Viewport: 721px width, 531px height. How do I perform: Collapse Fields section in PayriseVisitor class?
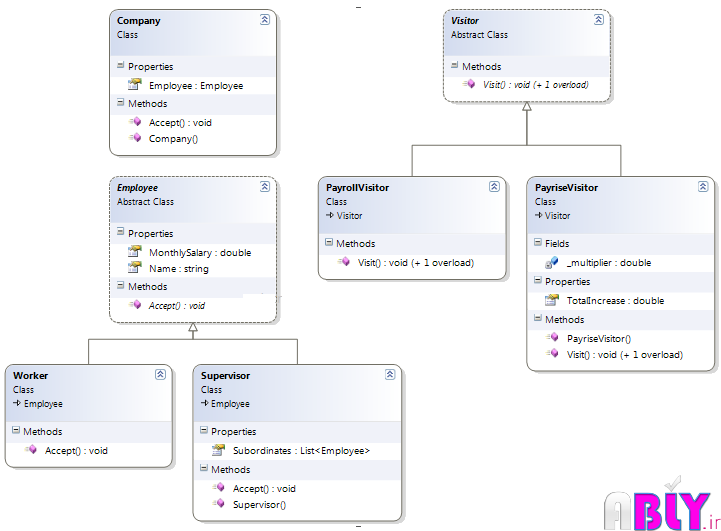[x=538, y=242]
